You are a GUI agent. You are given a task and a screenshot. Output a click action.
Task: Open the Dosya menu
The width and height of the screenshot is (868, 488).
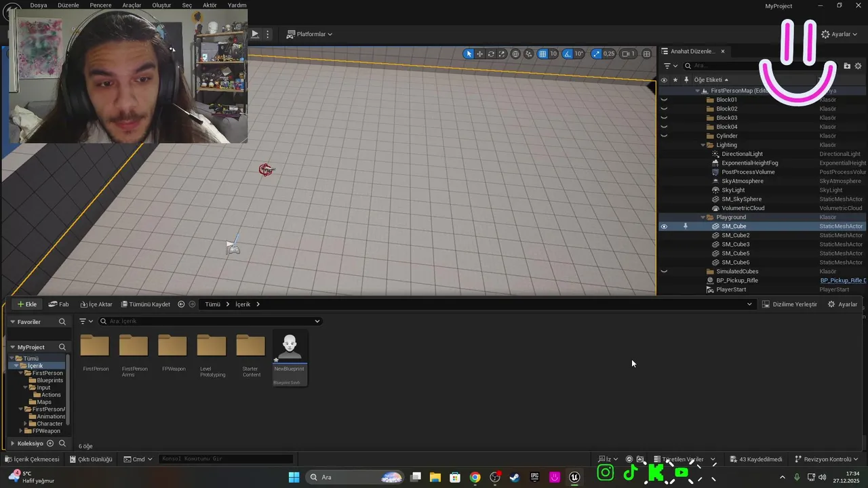39,5
